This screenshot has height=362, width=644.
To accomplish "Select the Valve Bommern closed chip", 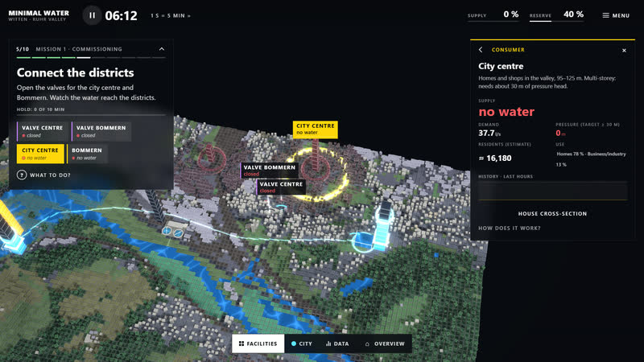I will tap(101, 131).
